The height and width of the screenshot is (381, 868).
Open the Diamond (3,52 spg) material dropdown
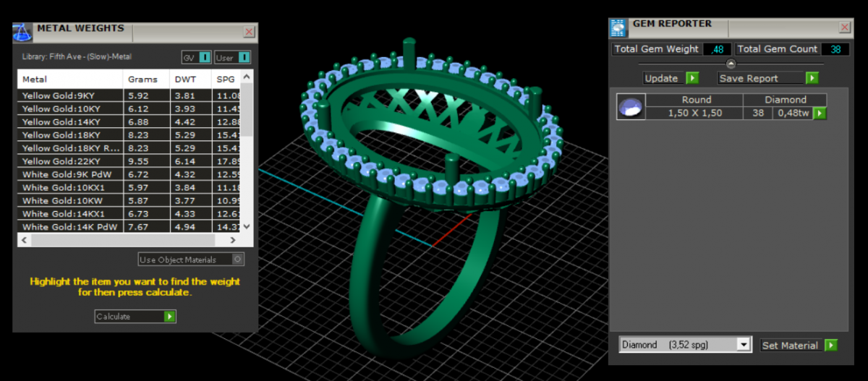pos(744,346)
